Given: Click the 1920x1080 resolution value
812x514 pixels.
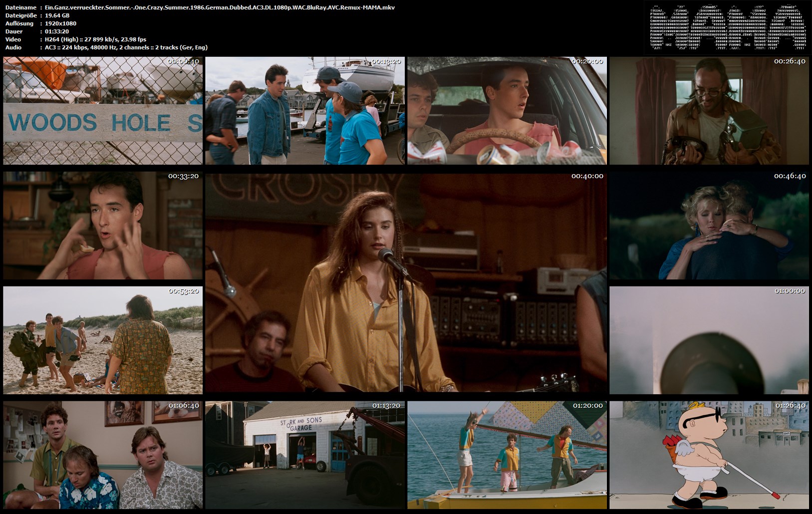Looking at the screenshot, I should click(x=60, y=23).
